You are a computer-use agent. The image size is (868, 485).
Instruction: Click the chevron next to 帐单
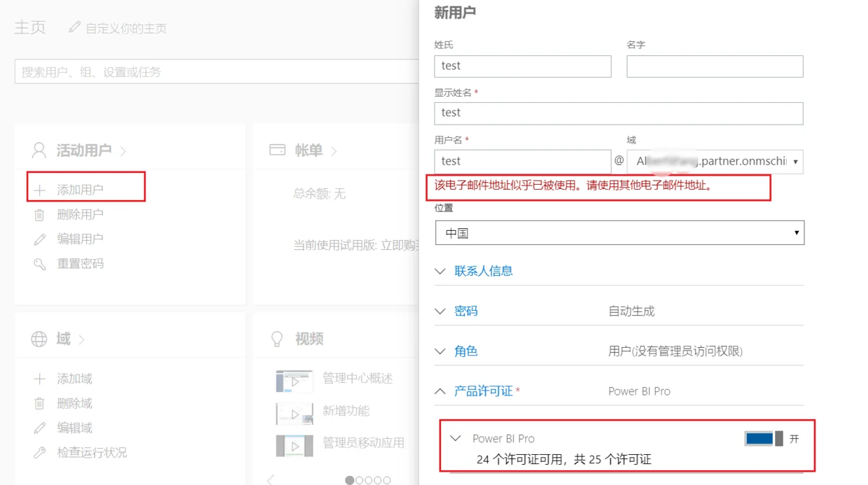point(334,151)
